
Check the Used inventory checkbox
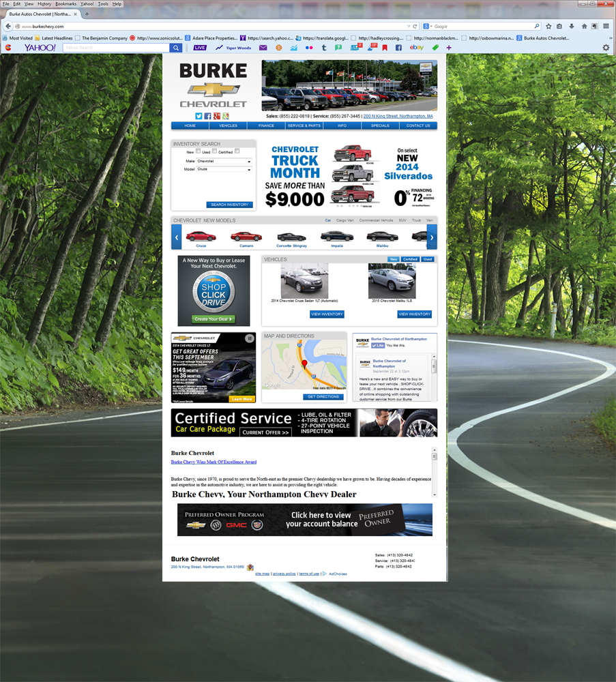point(214,151)
